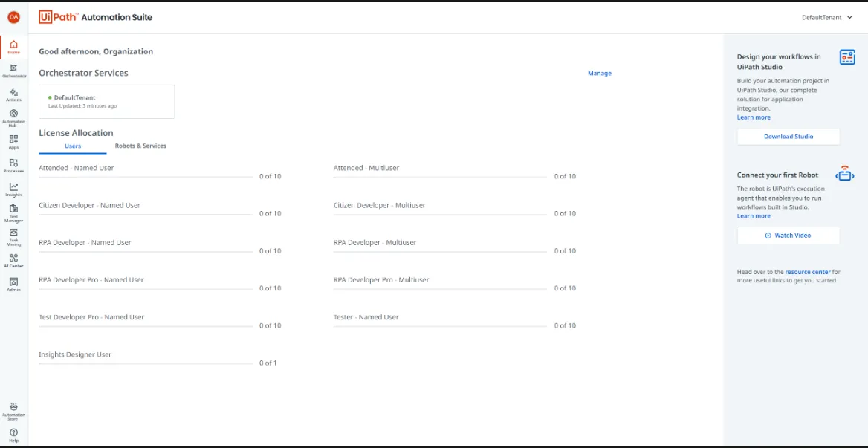Open AI Center sidebar icon
Screen dimensions: 868x448
[14, 261]
